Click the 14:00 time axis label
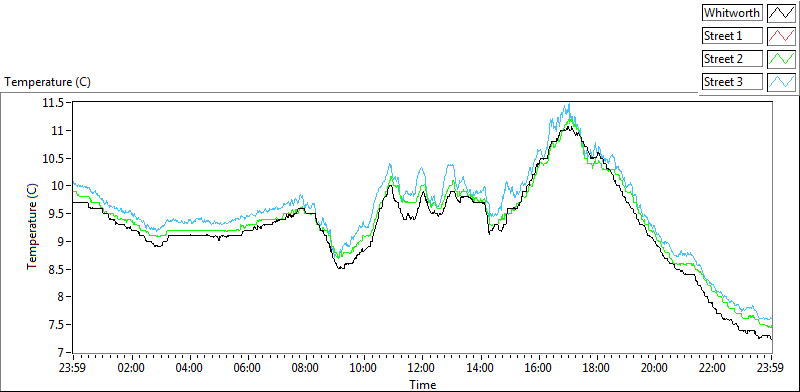800x392 pixels. (x=481, y=368)
